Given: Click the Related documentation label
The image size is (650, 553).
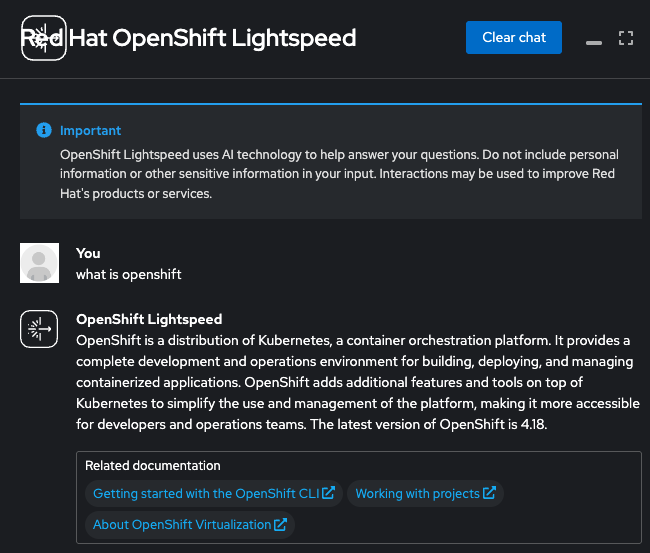Looking at the screenshot, I should [x=152, y=466].
